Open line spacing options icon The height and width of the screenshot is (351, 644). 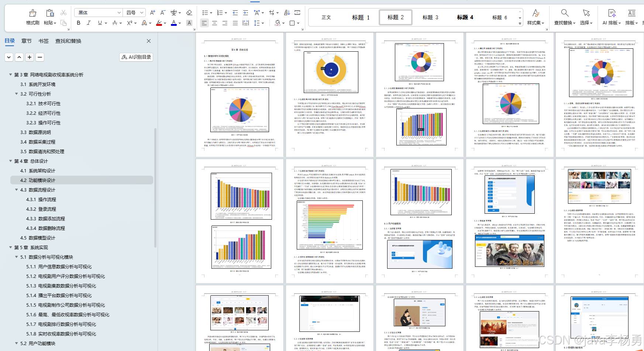click(x=257, y=23)
